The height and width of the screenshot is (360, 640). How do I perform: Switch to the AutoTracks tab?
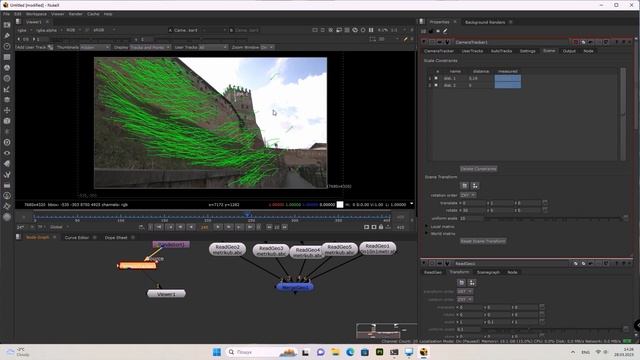(x=501, y=51)
